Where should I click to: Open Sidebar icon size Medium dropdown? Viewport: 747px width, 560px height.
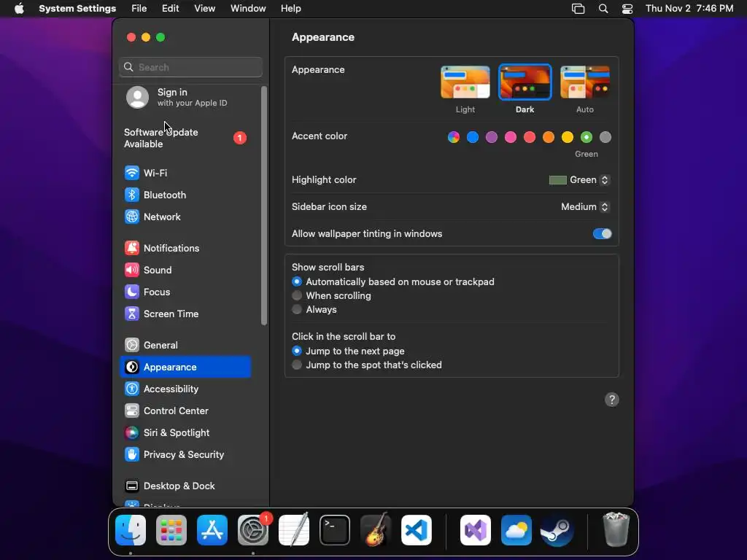[x=586, y=206]
